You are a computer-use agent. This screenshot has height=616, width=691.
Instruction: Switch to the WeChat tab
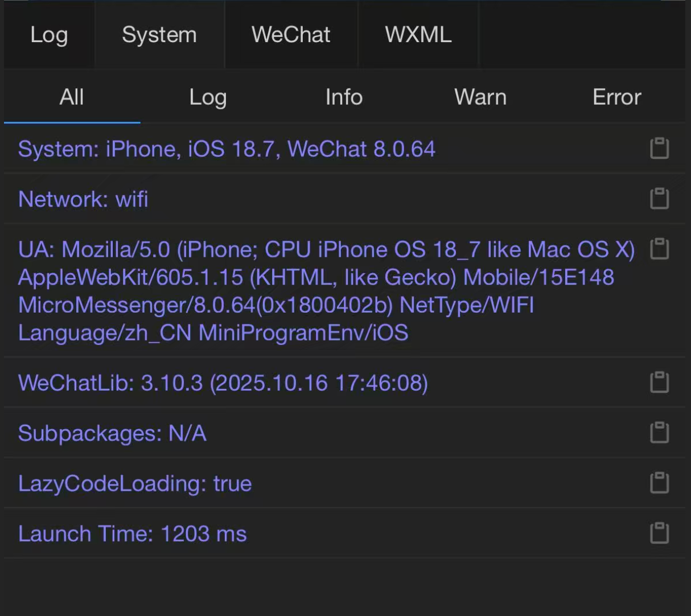click(x=291, y=35)
